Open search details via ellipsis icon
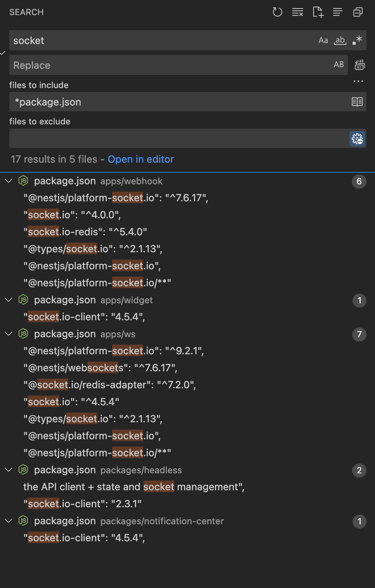The height and width of the screenshot is (588, 375). (x=358, y=81)
